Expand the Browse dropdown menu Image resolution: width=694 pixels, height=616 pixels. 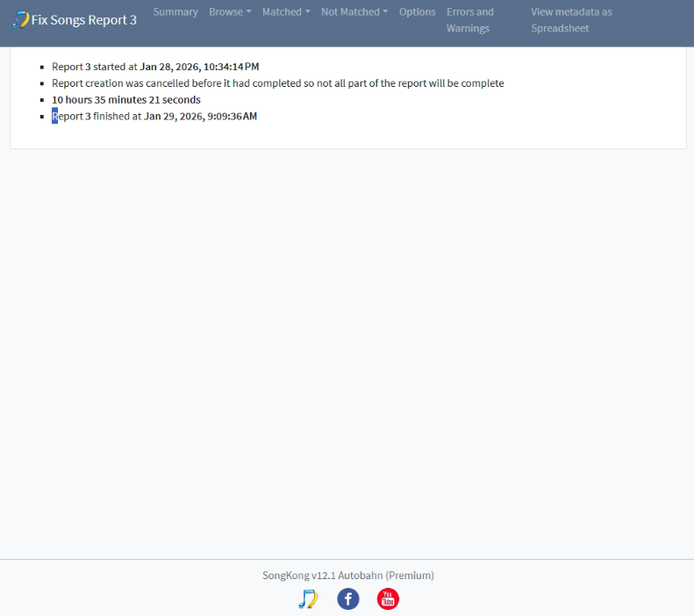point(230,12)
